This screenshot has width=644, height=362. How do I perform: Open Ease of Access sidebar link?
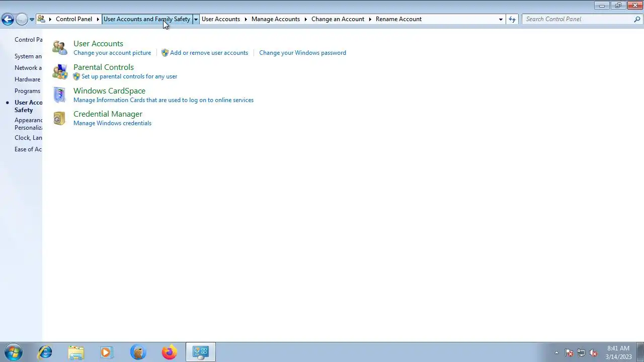click(28, 149)
